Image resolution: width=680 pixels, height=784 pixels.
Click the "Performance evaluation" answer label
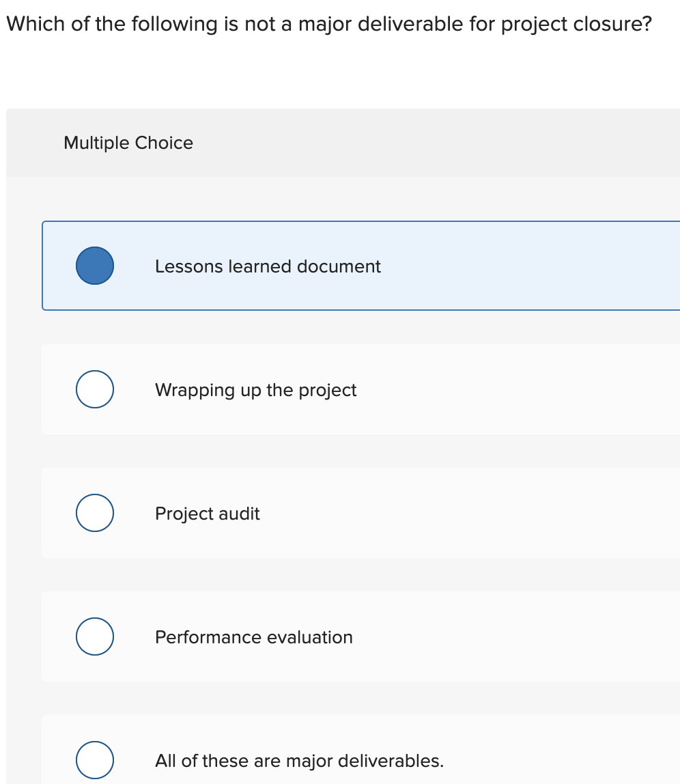point(253,637)
